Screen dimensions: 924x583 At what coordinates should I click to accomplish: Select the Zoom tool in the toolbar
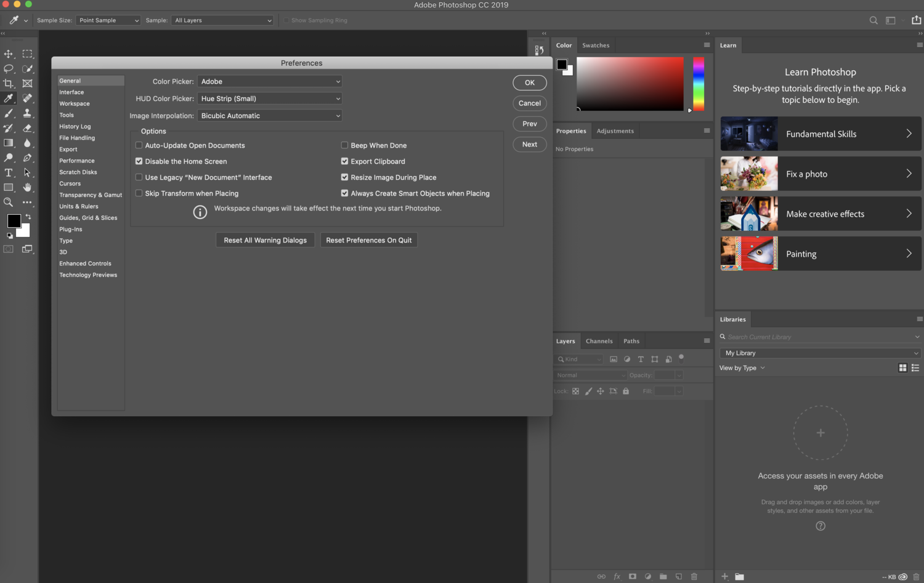[x=9, y=202]
